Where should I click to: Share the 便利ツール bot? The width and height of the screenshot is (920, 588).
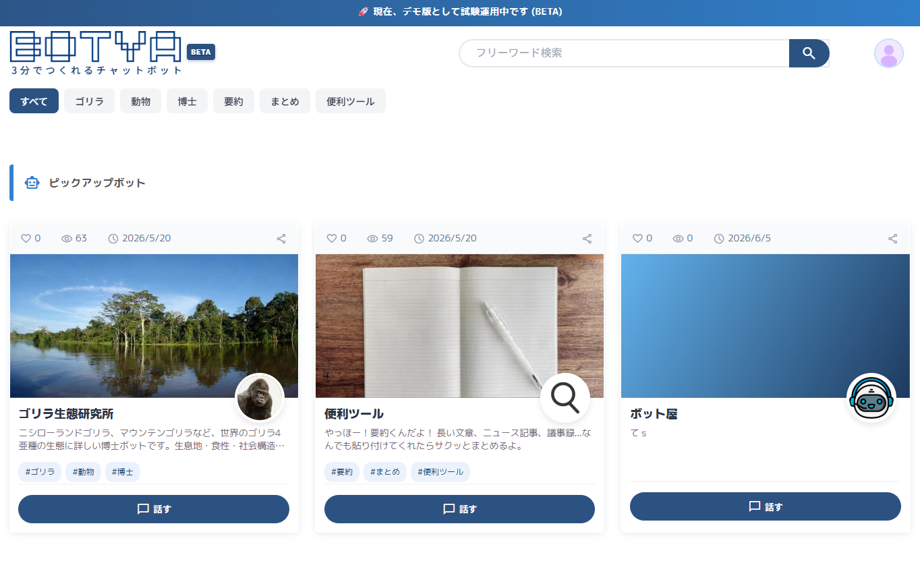[x=587, y=238]
